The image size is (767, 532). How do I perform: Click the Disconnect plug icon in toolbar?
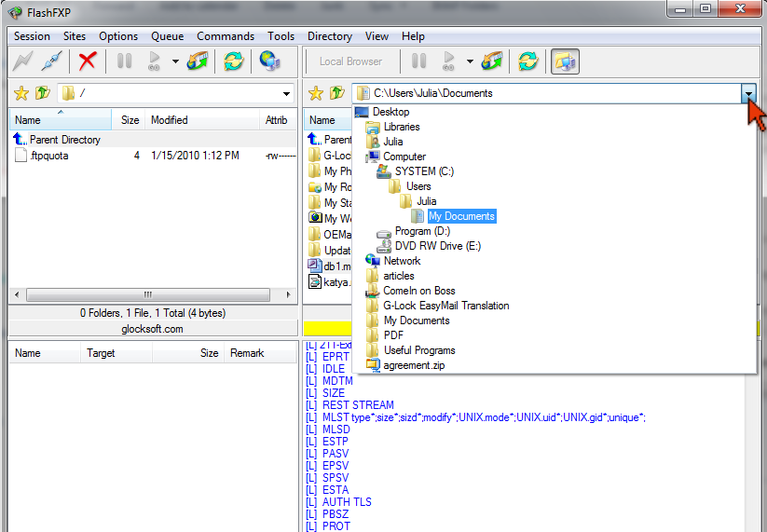coord(53,61)
